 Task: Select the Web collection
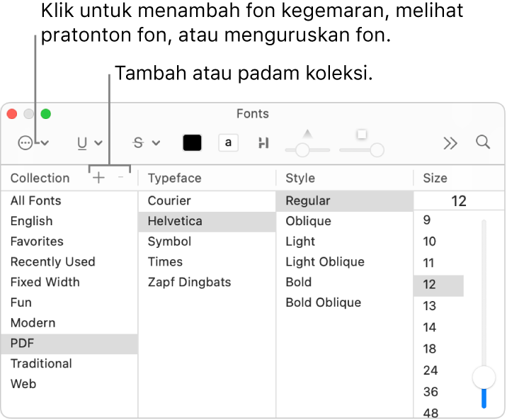pyautogui.click(x=69, y=384)
